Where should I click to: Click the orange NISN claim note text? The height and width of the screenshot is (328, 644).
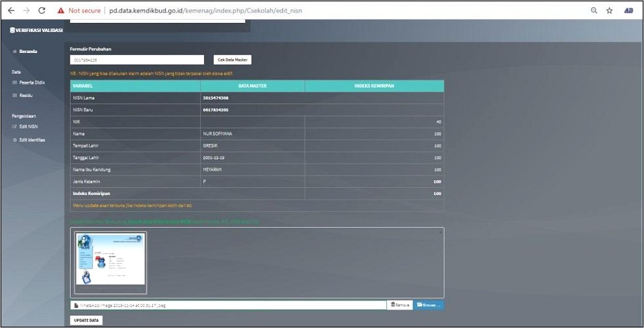151,73
